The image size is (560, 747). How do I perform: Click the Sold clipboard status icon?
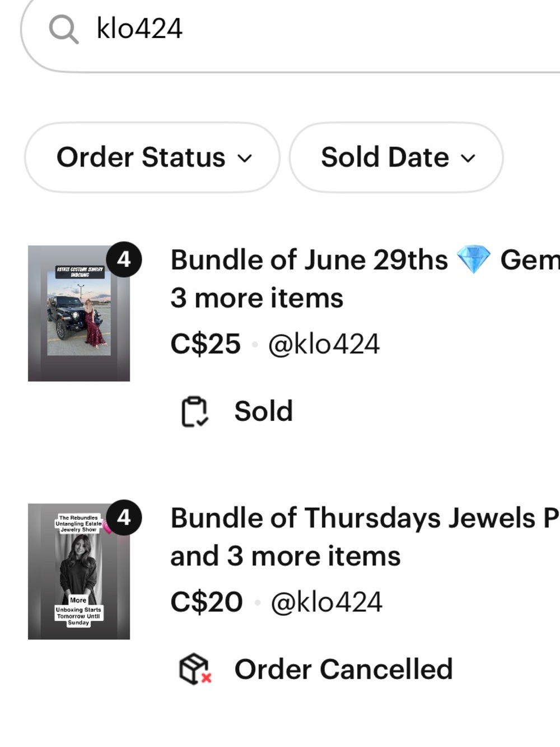coord(194,412)
